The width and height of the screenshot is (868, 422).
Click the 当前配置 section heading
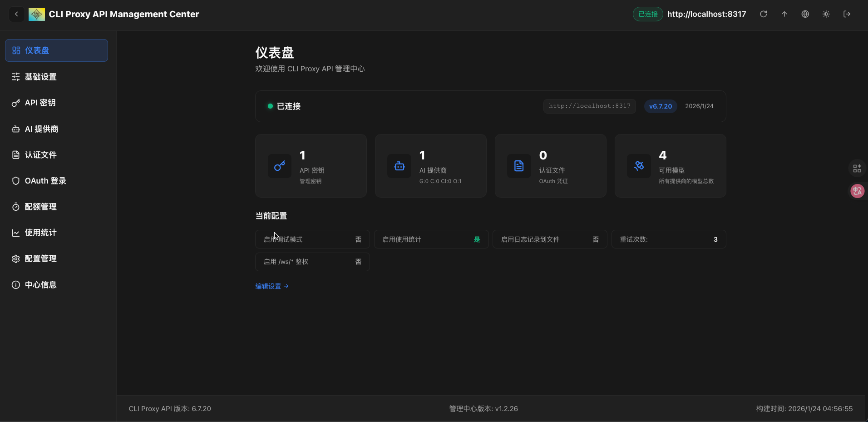point(271,216)
